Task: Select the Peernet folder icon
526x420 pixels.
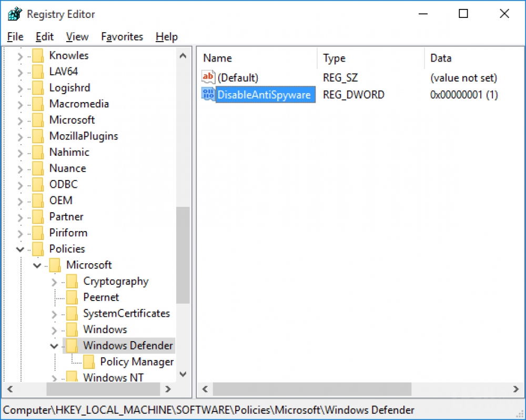Action: pyautogui.click(x=72, y=297)
